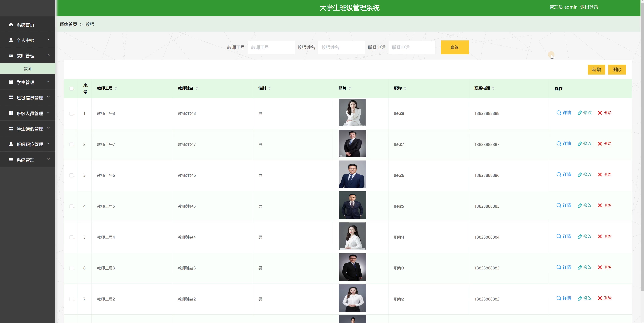Click the grid icon beside 班级信息管理

tap(11, 98)
